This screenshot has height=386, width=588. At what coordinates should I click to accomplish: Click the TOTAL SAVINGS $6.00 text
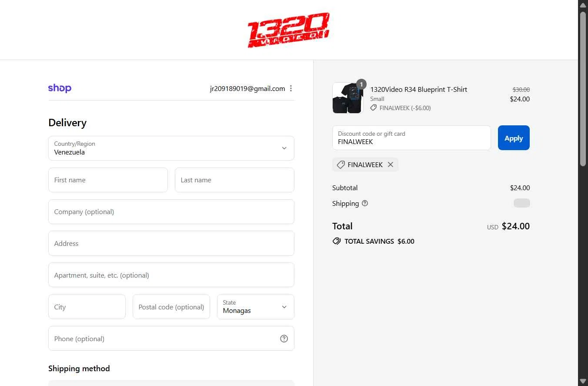click(379, 241)
